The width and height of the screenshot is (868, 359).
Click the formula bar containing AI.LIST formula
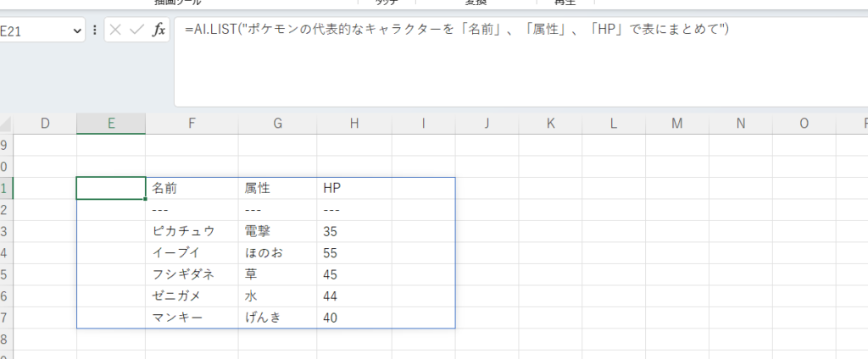click(520, 62)
